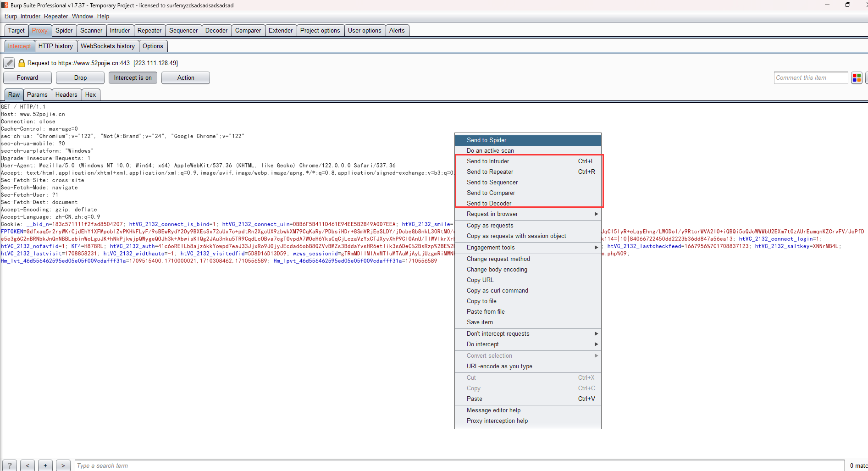This screenshot has width=868, height=471.
Task: Click the plus search options button
Action: click(45, 465)
